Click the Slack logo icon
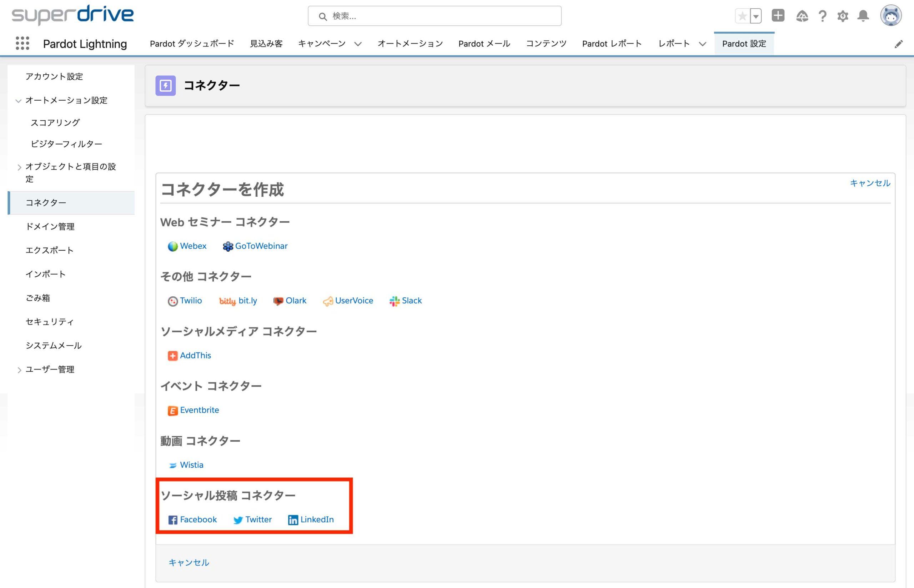Image resolution: width=914 pixels, height=588 pixels. pos(395,301)
